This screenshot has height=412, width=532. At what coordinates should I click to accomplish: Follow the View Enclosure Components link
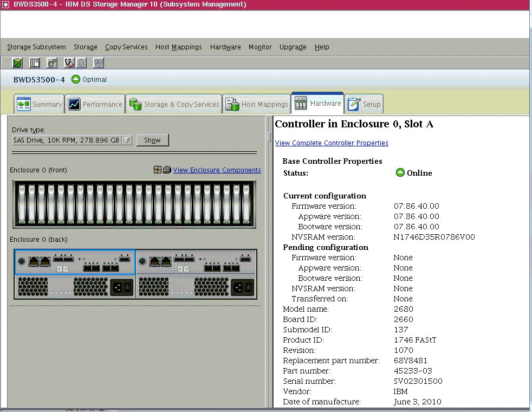[x=217, y=170]
